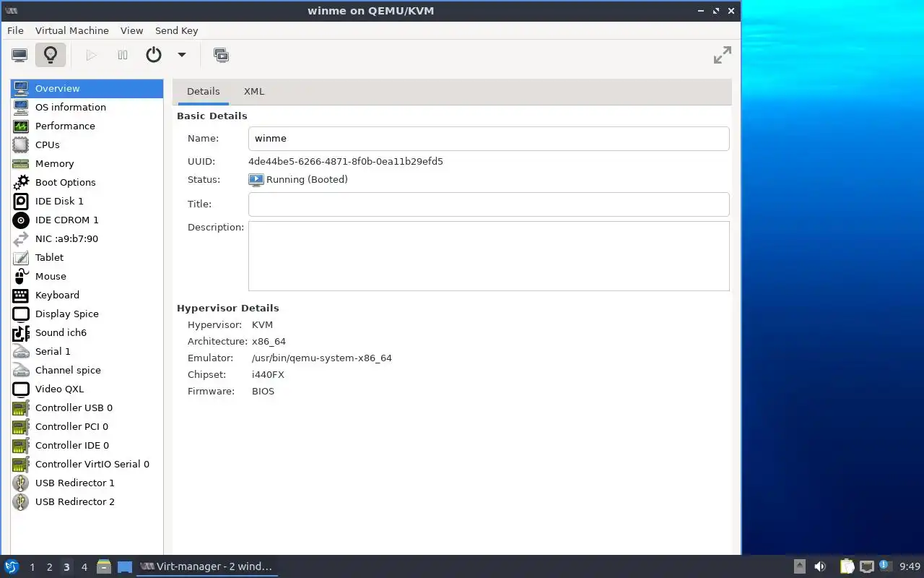This screenshot has height=578, width=924.
Task: Open the shutdown options dropdown arrow
Action: point(182,55)
